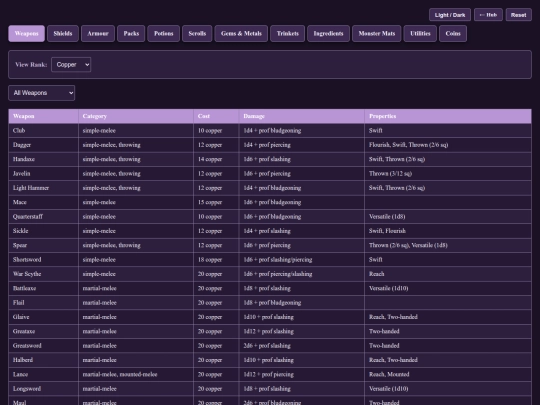Screen dimensions: 540x405
Task: Open the Armour tab
Action: [98, 33]
